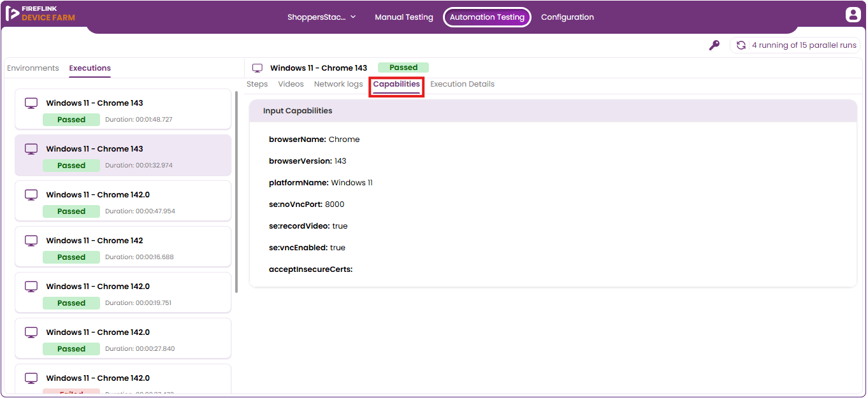Switch to the Environments tab

pyautogui.click(x=33, y=68)
